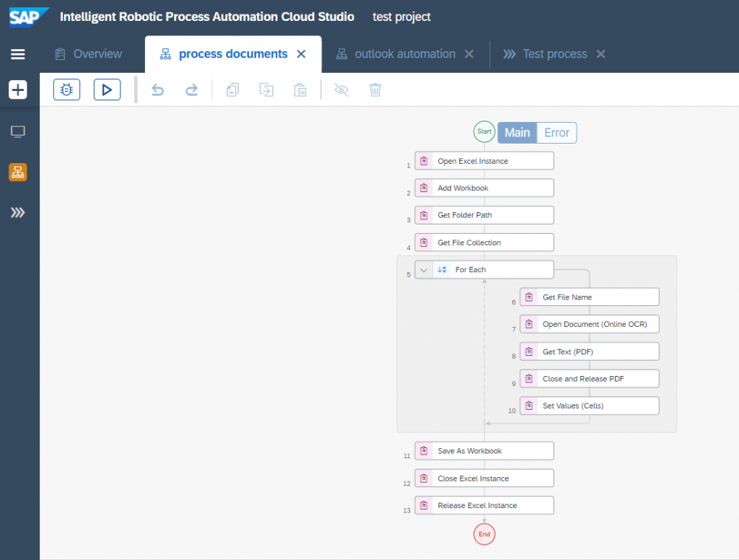Click the Get File Name activity icon
The width and height of the screenshot is (739, 560).
[529, 297]
